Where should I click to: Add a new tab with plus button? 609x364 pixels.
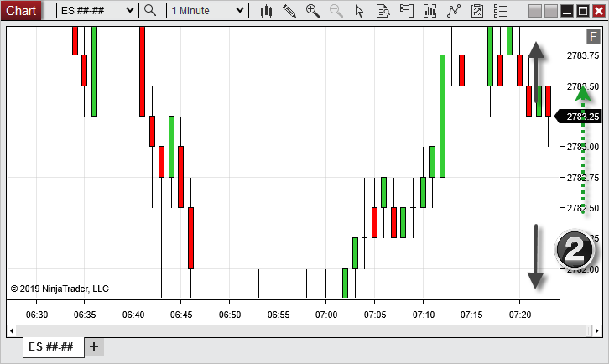coord(94,346)
